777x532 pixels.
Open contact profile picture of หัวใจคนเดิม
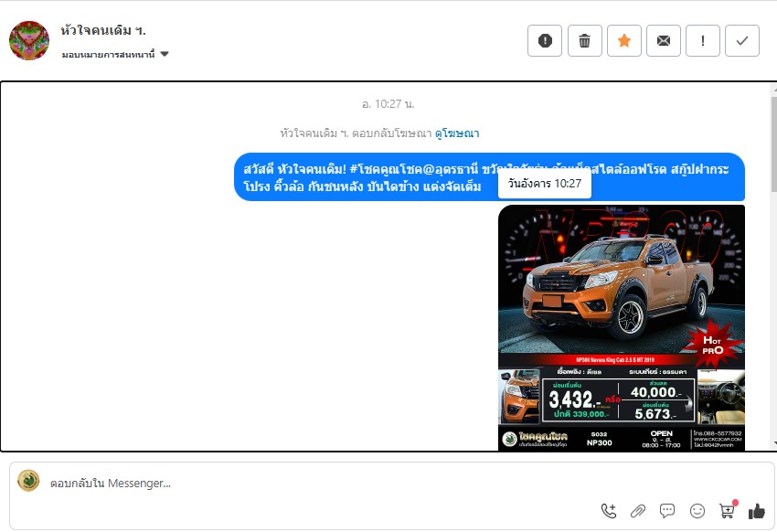pyautogui.click(x=29, y=40)
